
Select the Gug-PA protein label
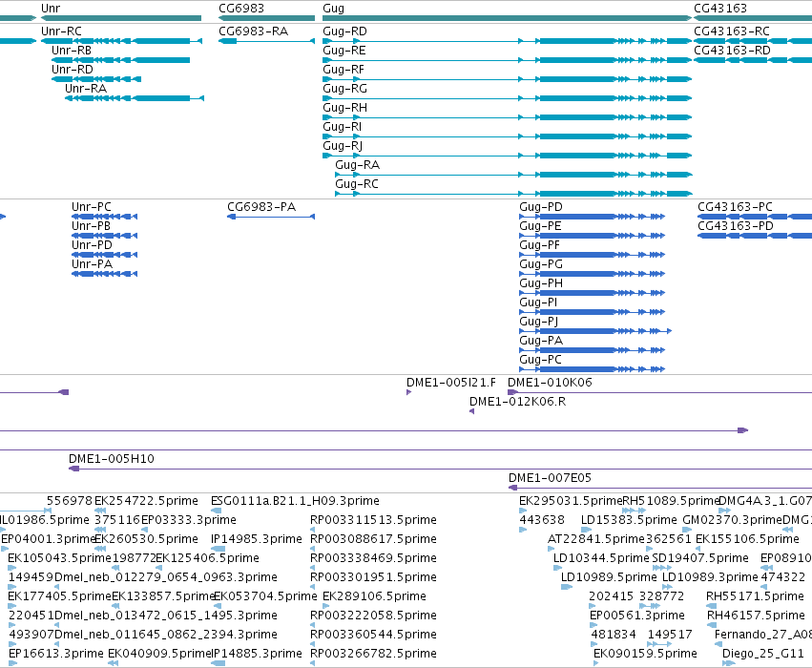(541, 341)
